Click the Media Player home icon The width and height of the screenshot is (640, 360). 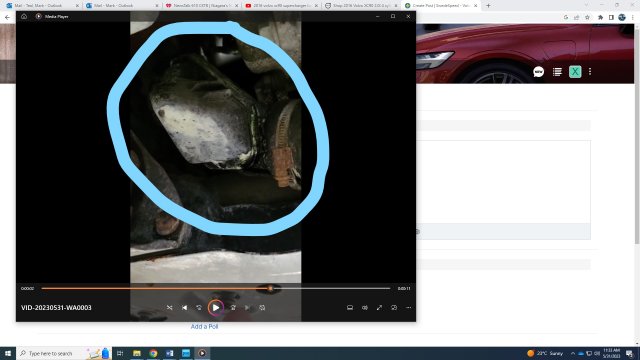pos(24,16)
